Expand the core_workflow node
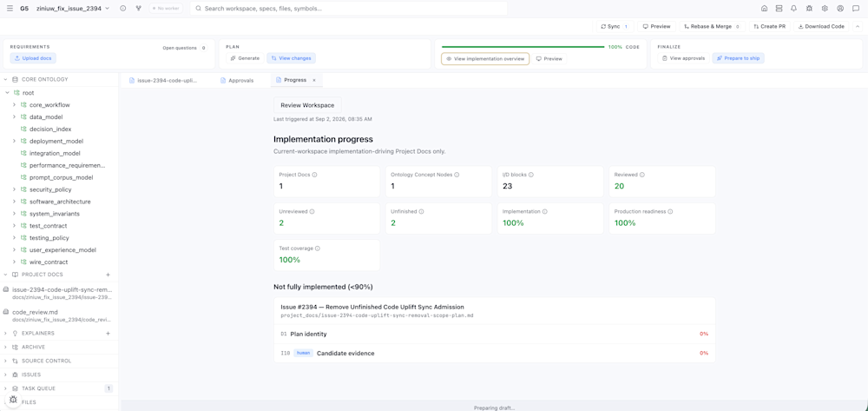 click(x=15, y=104)
